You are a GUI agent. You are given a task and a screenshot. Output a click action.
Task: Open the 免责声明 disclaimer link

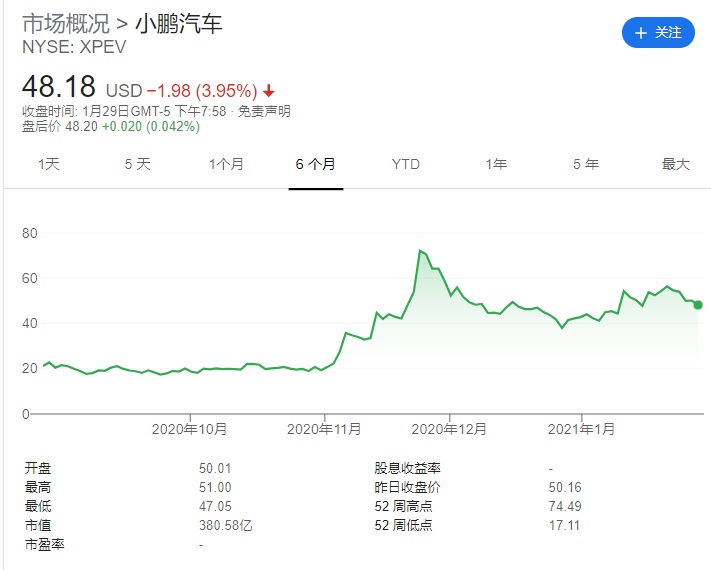[x=264, y=111]
